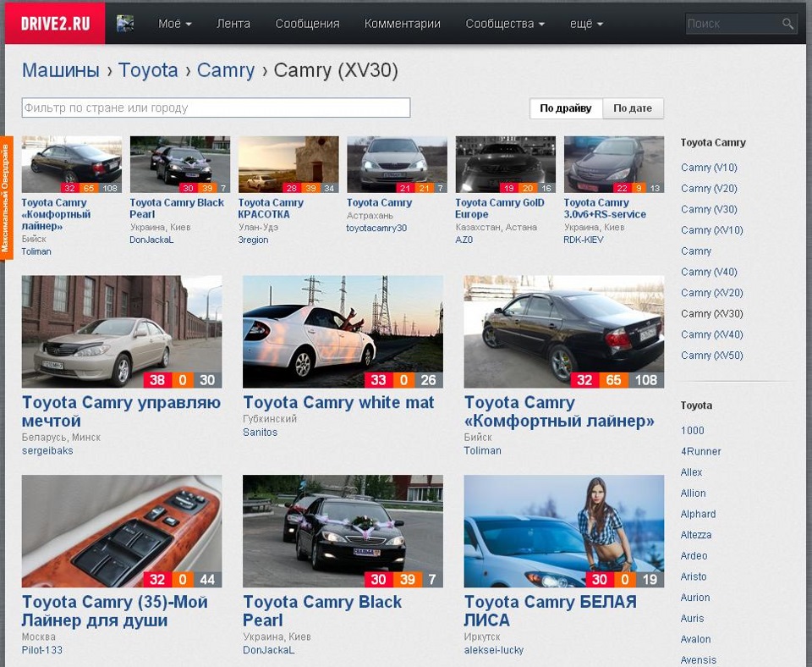Open Toyota Alphard in sidebar list
Screen dimensions: 812x667
[698, 514]
